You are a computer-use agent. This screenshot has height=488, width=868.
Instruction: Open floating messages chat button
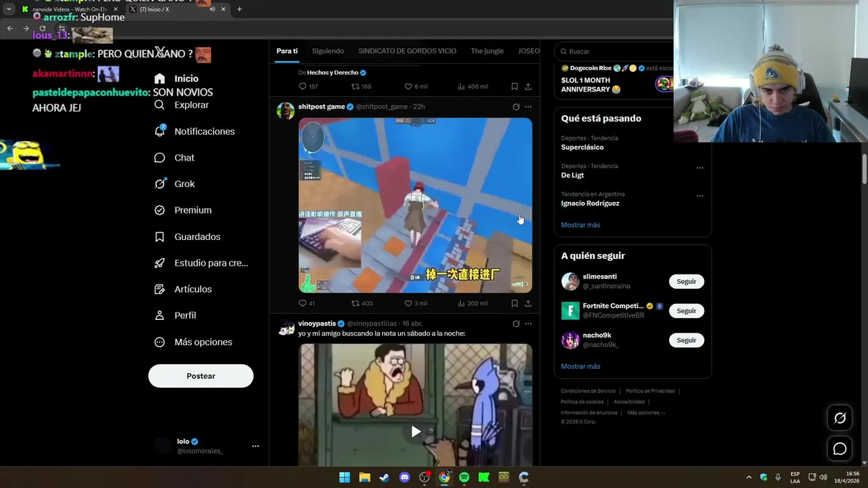point(840,449)
